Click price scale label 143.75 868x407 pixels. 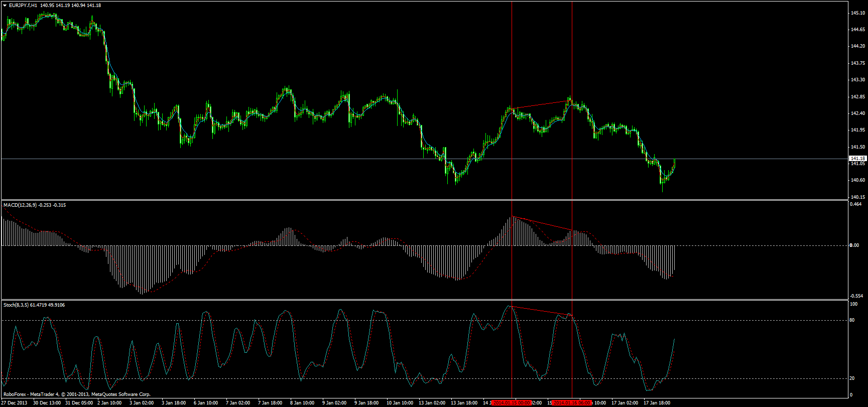point(857,63)
